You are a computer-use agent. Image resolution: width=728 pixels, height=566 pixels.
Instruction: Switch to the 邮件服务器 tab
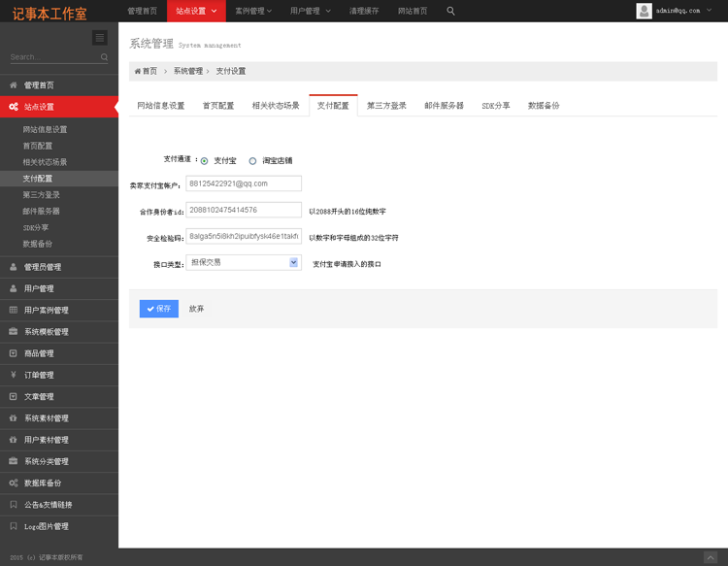pos(444,106)
